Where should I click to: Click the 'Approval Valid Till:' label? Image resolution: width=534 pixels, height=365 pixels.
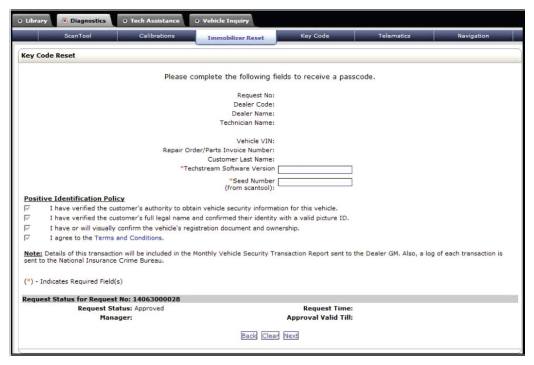319,318
